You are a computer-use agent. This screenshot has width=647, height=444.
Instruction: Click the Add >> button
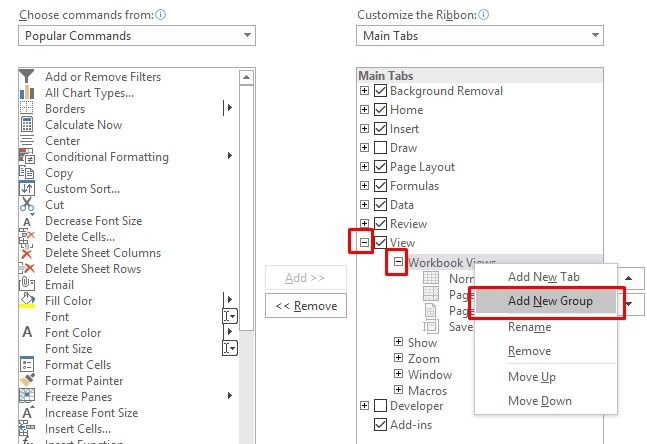(306, 277)
